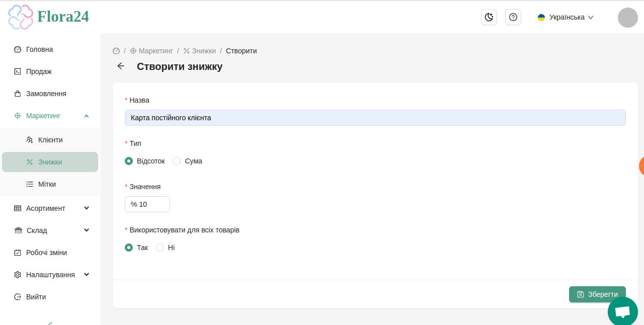Select Ні for all products
The height and width of the screenshot is (325, 644).
(160, 248)
